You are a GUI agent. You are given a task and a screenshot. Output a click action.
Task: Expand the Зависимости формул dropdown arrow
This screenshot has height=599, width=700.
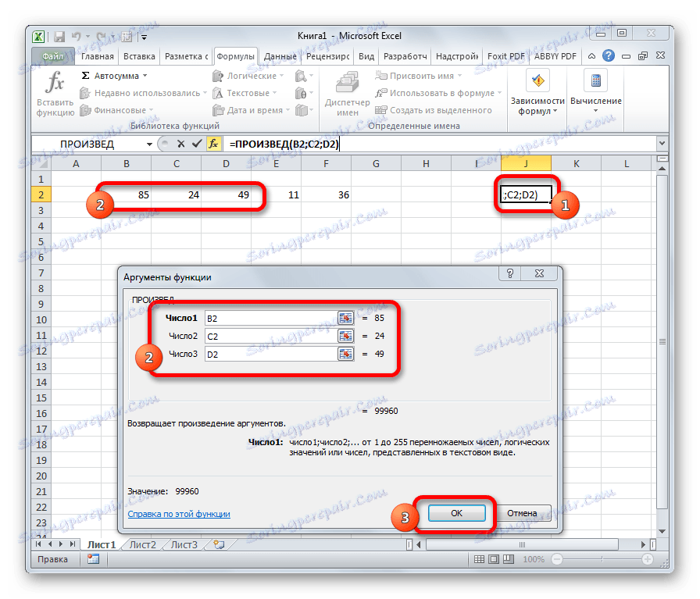555,111
